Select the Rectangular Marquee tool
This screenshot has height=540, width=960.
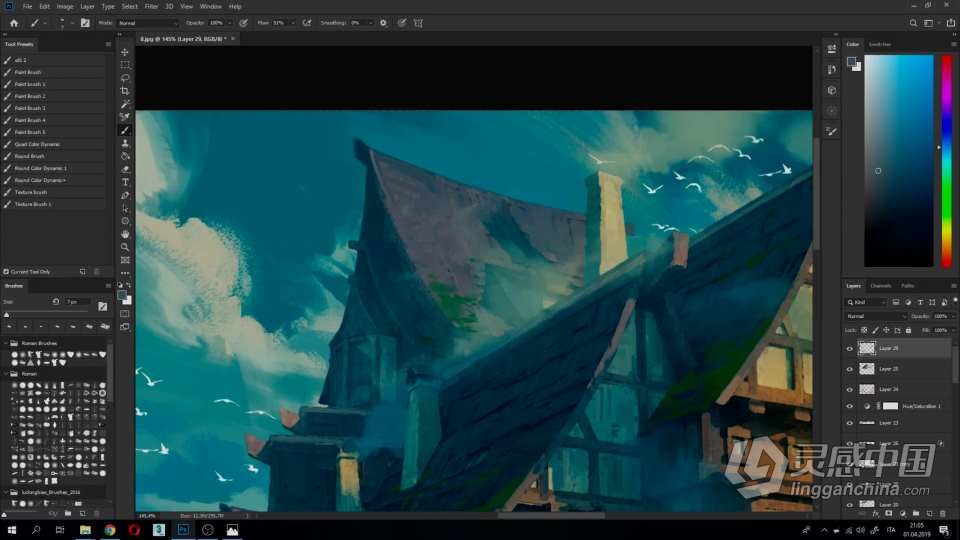tap(125, 65)
